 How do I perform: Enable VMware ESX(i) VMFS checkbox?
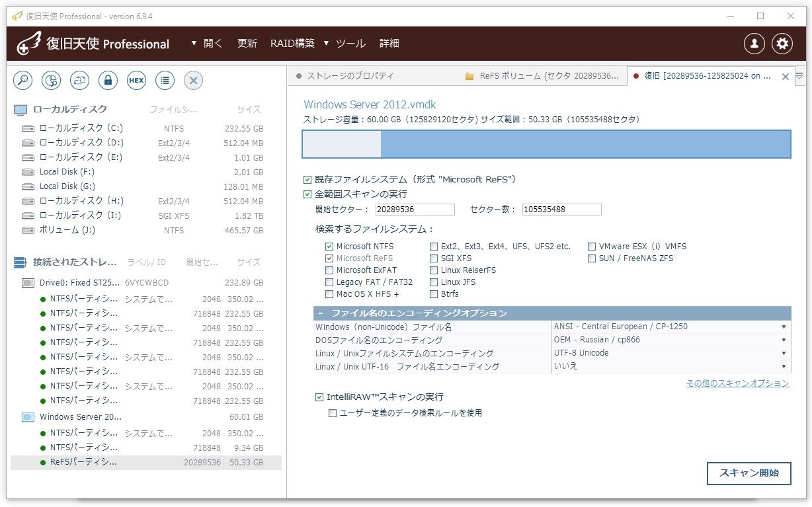coord(592,247)
